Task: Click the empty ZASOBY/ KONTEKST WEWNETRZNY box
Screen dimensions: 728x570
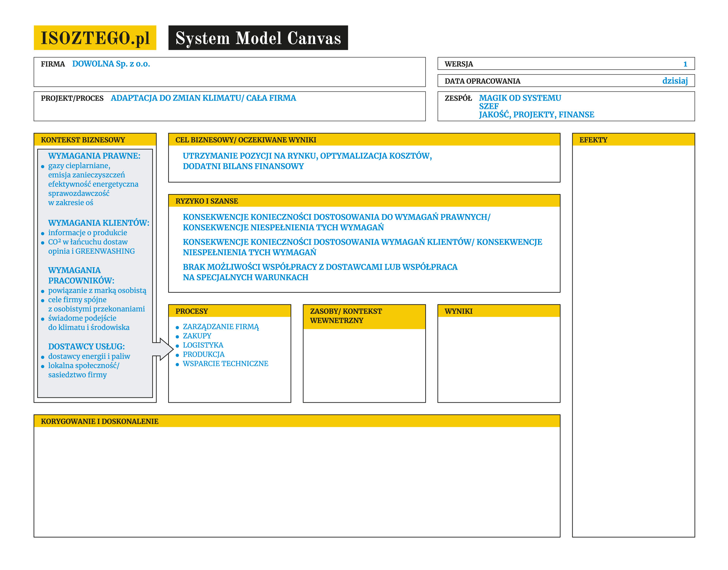Action: (x=364, y=365)
